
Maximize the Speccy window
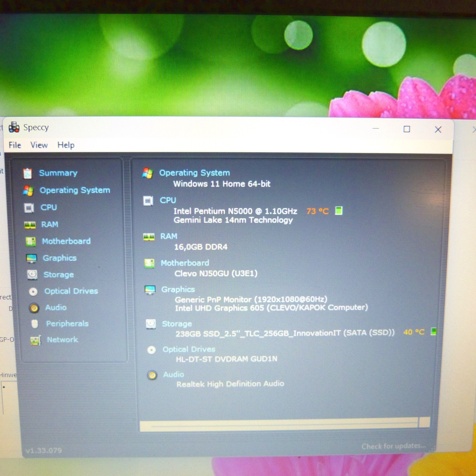click(407, 129)
